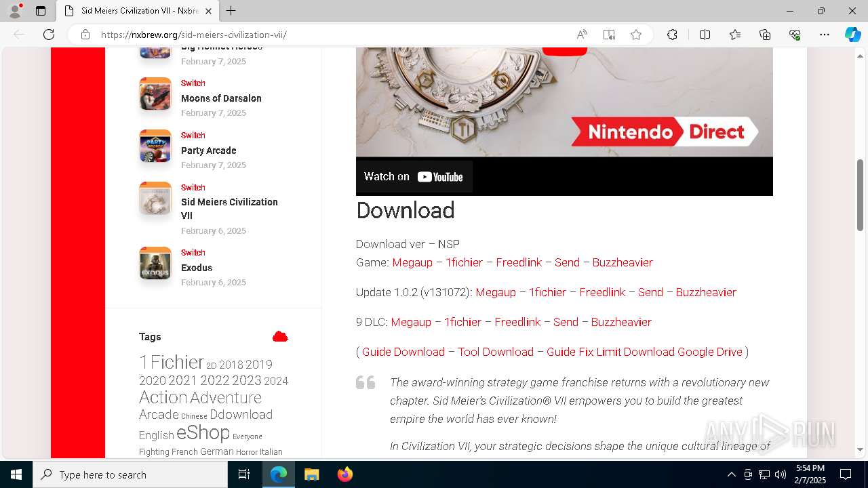This screenshot has height=488, width=868.
Task: Click Update 1.0.2 Send link
Action: [x=650, y=292]
